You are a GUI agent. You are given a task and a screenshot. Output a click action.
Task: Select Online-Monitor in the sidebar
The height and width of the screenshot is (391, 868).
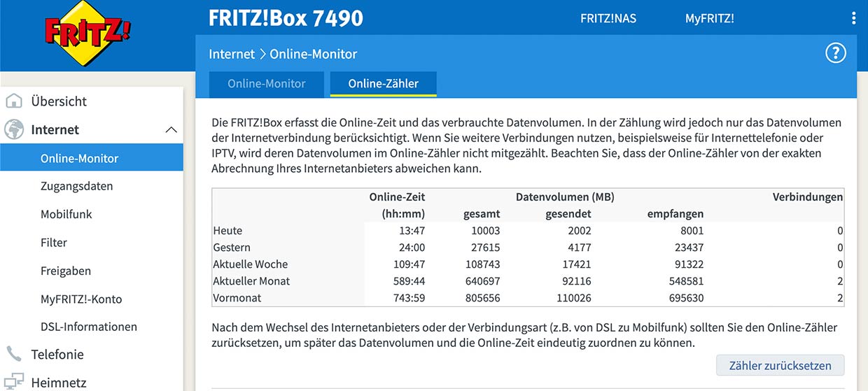(92, 158)
